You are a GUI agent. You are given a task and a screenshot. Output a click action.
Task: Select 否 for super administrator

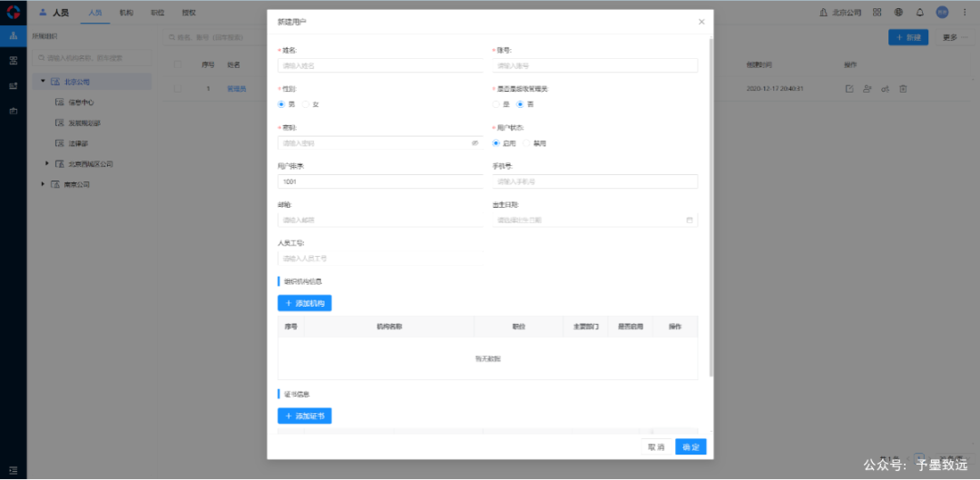520,104
